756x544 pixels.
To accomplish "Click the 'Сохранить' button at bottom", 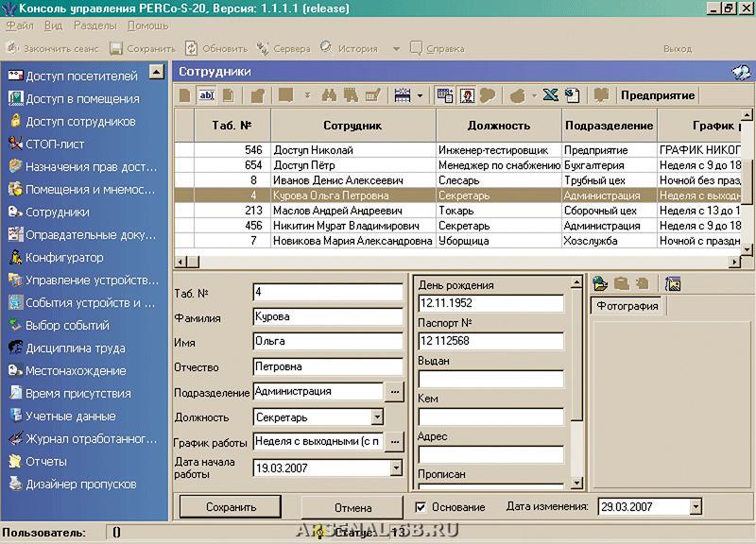I will click(x=231, y=507).
